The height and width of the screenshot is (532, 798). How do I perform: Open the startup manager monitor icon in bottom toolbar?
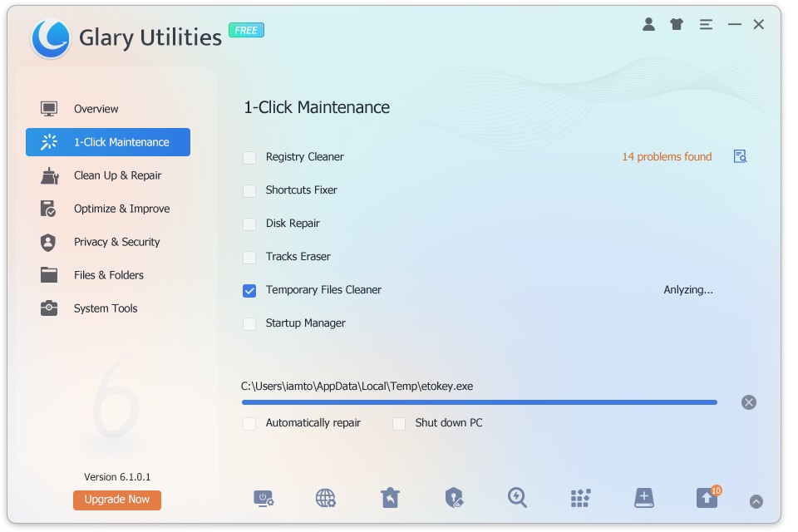point(264,498)
